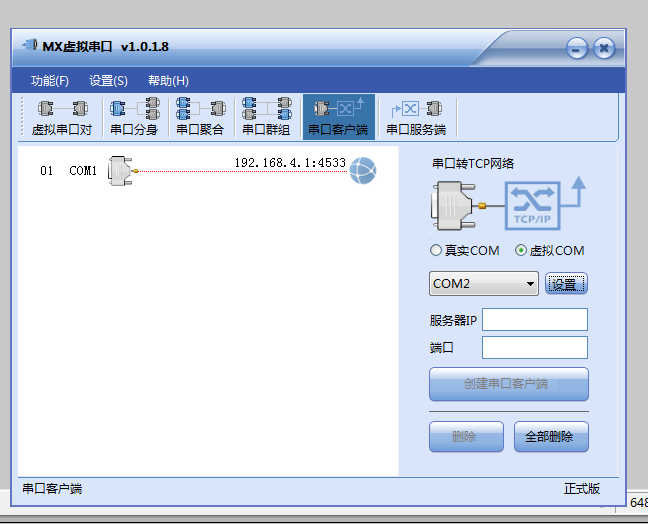Select the 真实COM radio button

click(436, 250)
